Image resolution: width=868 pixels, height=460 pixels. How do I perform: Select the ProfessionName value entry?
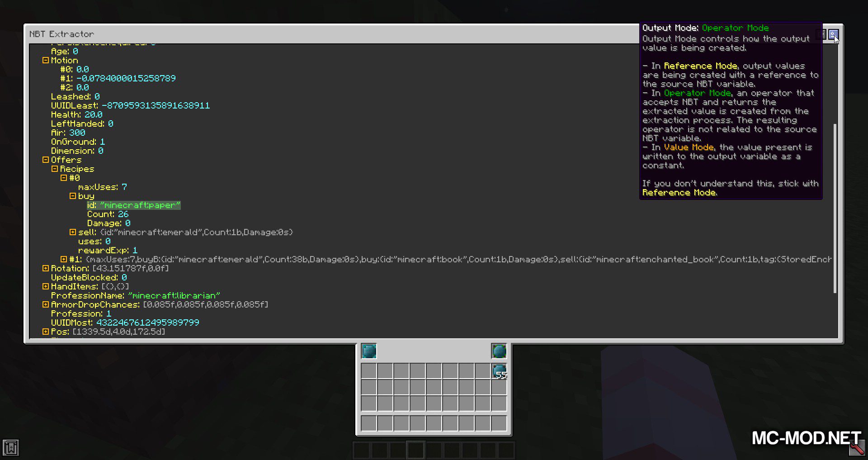[135, 295]
